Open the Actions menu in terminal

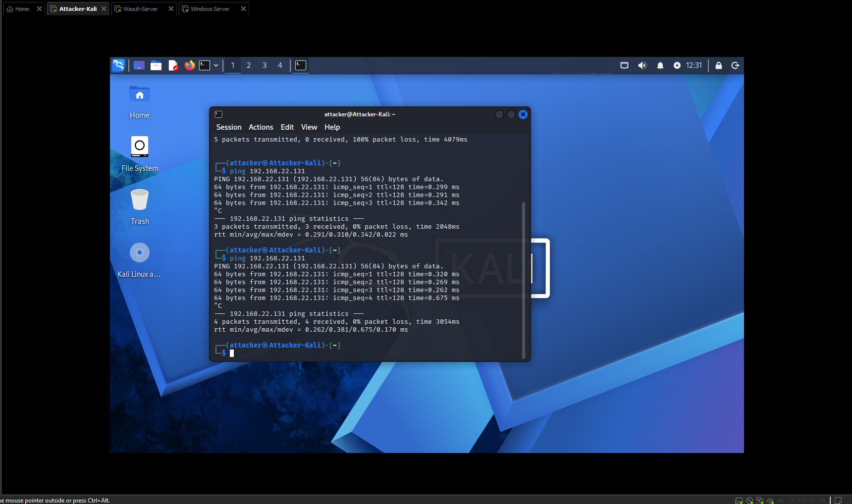click(x=261, y=127)
